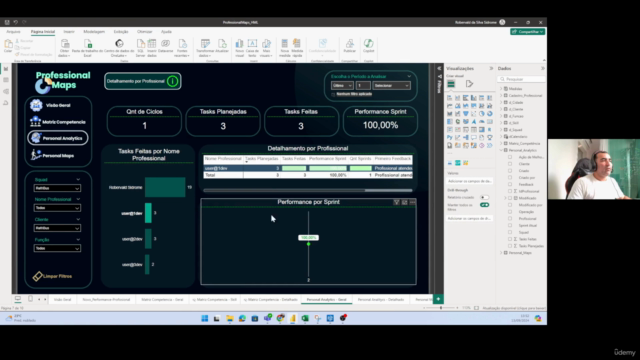Screen dimensions: 640x360
Task: Switch to the format visual pane icon
Action: click(x=469, y=84)
